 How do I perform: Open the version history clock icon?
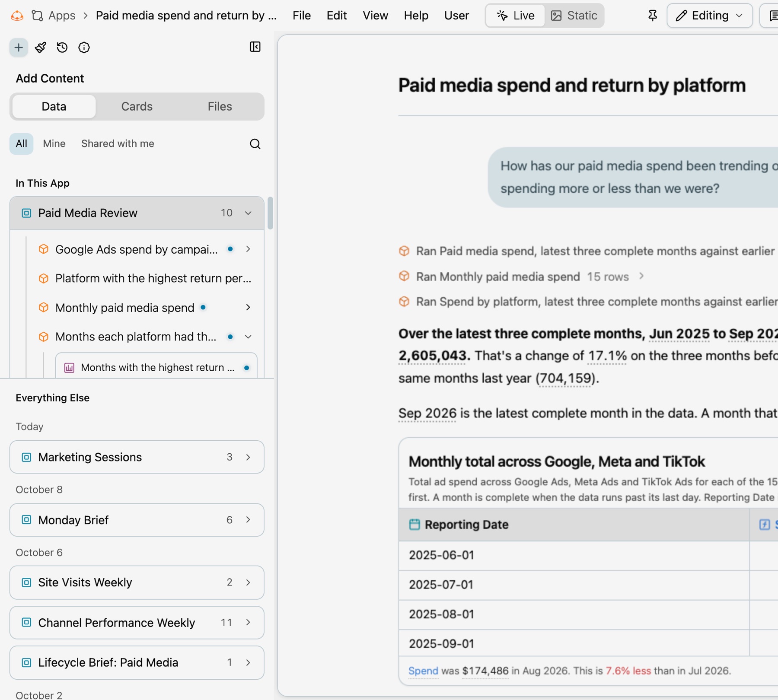click(x=62, y=48)
